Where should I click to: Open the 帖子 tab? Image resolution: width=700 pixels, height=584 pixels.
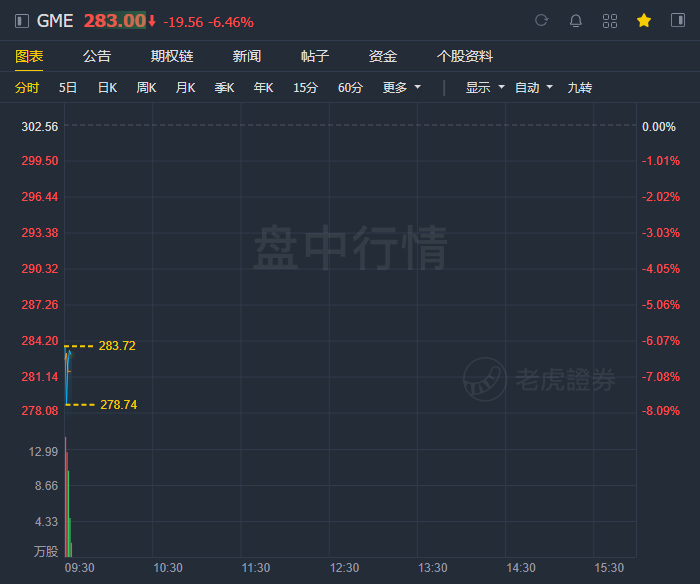315,57
